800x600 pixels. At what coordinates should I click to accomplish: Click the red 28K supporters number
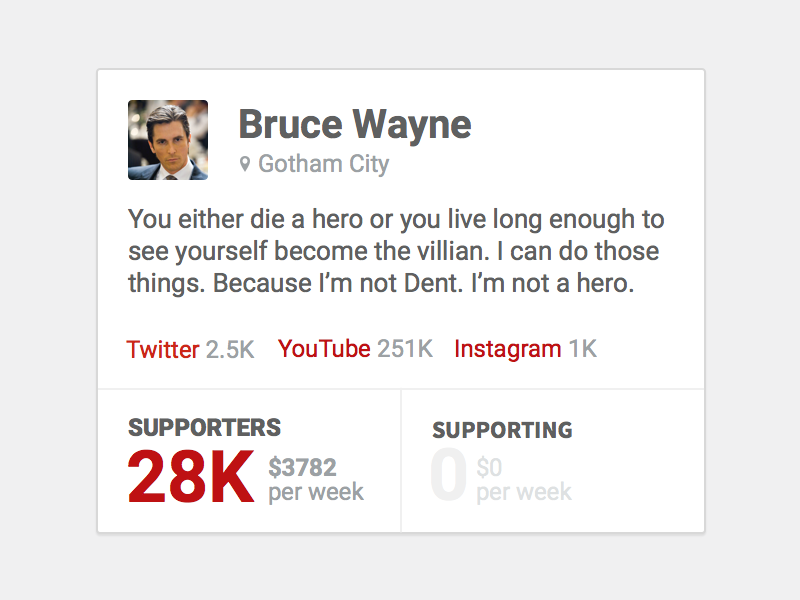pyautogui.click(x=191, y=477)
